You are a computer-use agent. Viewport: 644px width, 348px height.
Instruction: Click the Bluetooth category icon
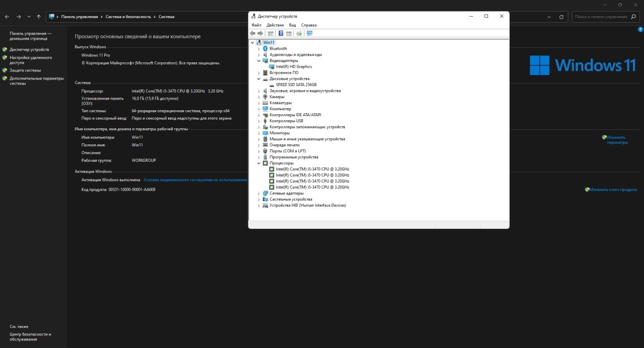(265, 48)
